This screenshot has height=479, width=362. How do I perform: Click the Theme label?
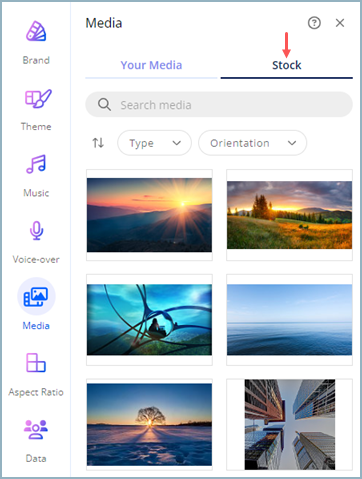point(36,127)
